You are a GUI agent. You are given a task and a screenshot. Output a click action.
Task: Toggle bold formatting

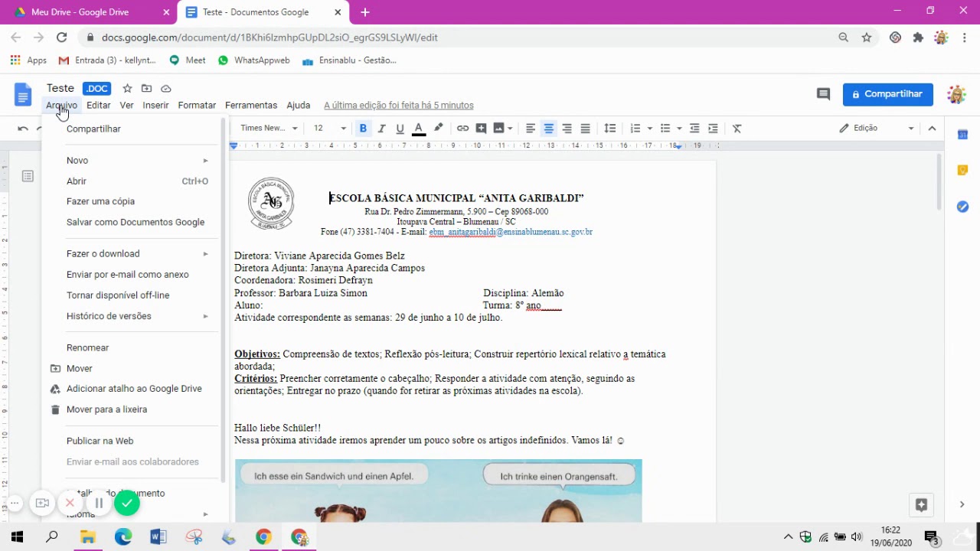[363, 129]
